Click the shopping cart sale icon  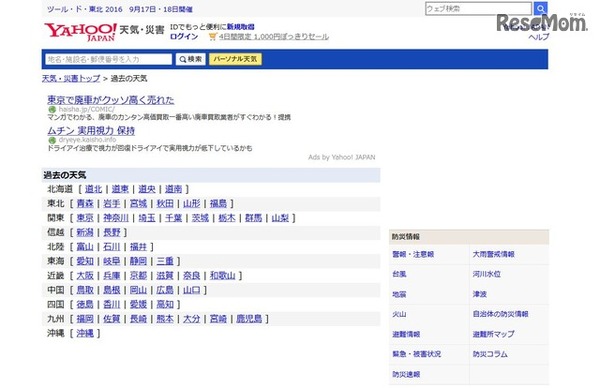point(213,37)
